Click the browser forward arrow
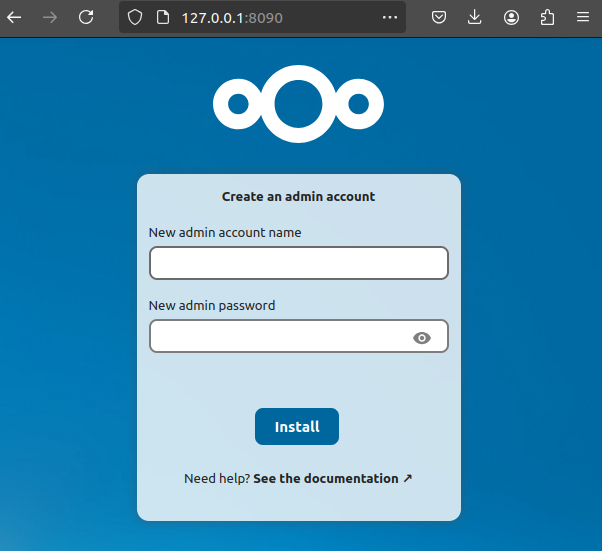This screenshot has width=602, height=551. point(50,17)
